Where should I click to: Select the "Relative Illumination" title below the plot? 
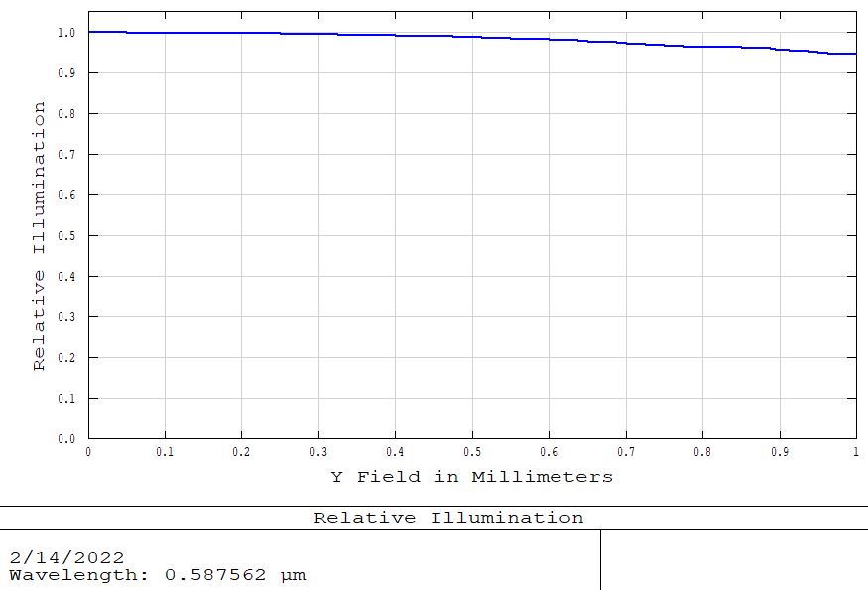(x=448, y=518)
